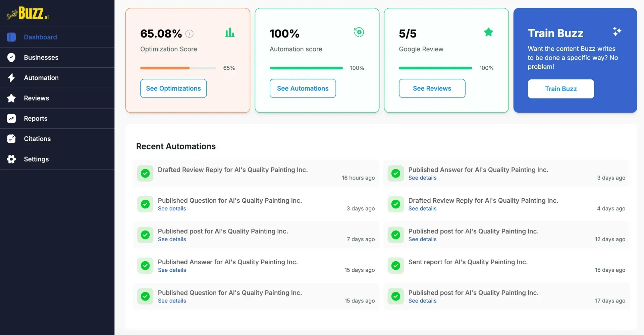644x335 pixels.
Task: Click green check icon for Published Answer 3 days ago
Action: point(396,174)
